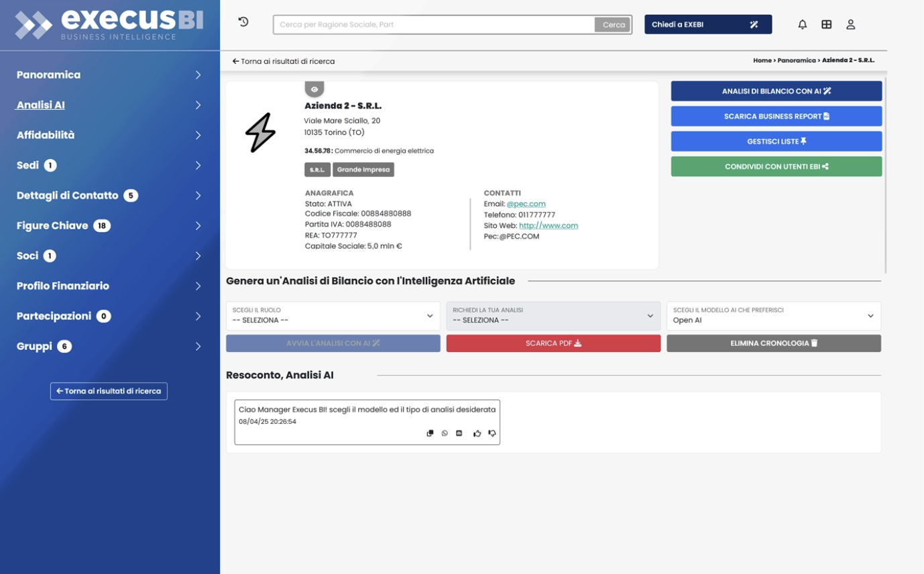The width and height of the screenshot is (924, 574).
Task: Give thumbs up to the AI message
Action: (477, 433)
